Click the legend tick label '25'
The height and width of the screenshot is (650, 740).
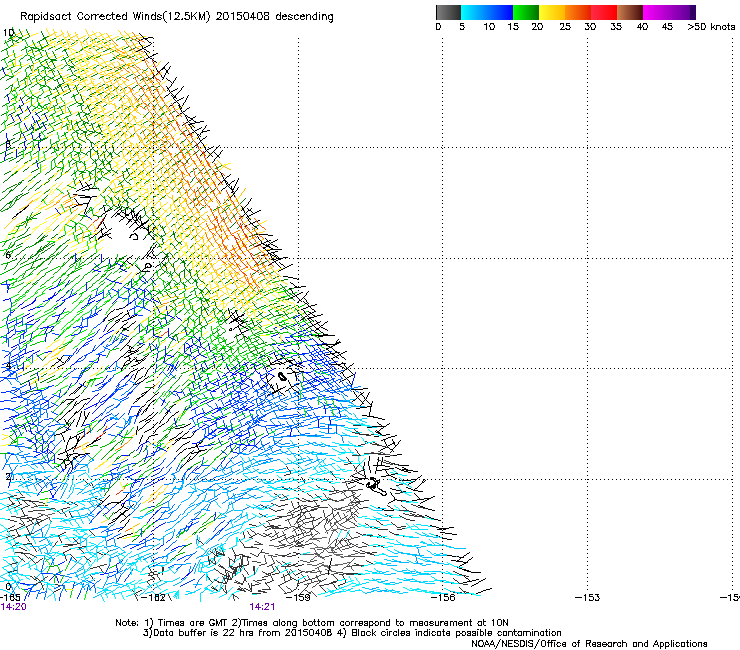565,27
